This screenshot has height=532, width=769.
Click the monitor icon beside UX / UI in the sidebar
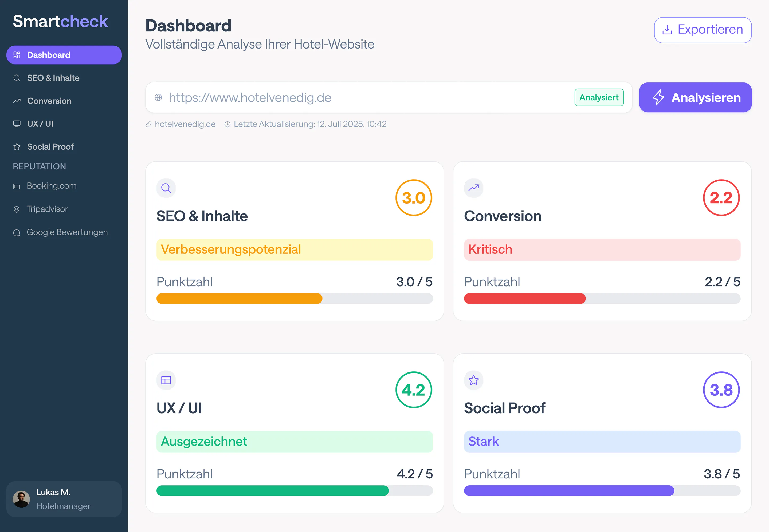click(17, 124)
